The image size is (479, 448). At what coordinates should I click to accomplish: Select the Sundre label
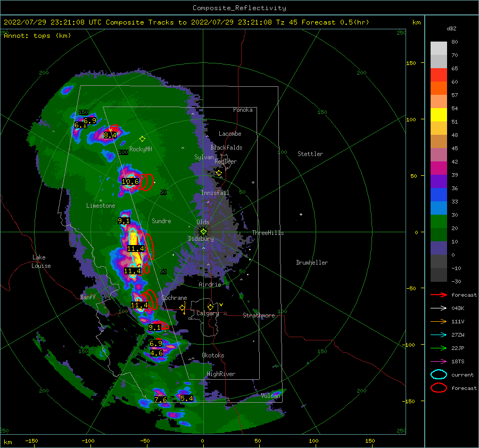[x=161, y=221]
